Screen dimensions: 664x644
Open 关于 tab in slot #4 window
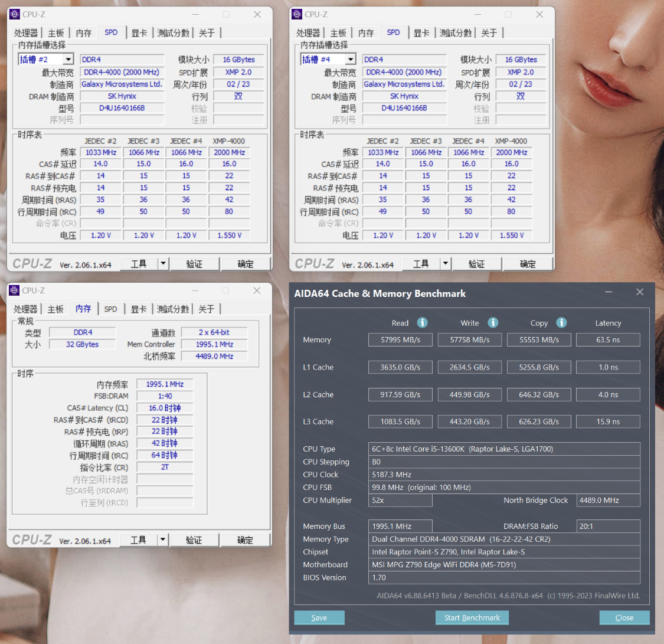tap(489, 33)
